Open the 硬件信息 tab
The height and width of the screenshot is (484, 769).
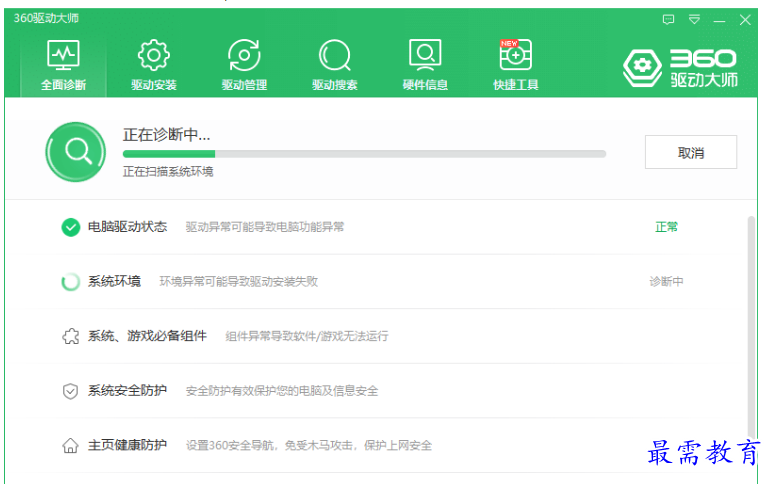[425, 66]
